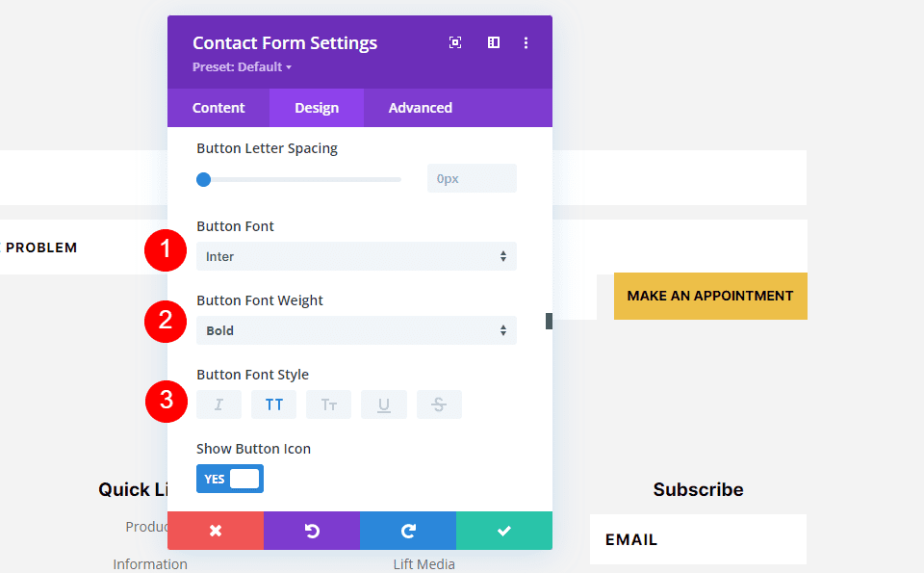Open the Button Font dropdown showing Inter
The width and height of the screenshot is (924, 573).
click(x=356, y=256)
